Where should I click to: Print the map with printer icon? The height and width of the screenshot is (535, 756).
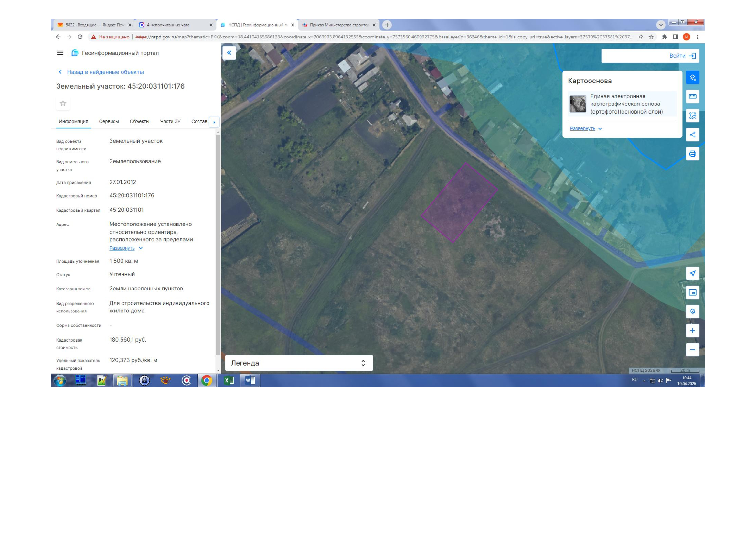click(692, 154)
